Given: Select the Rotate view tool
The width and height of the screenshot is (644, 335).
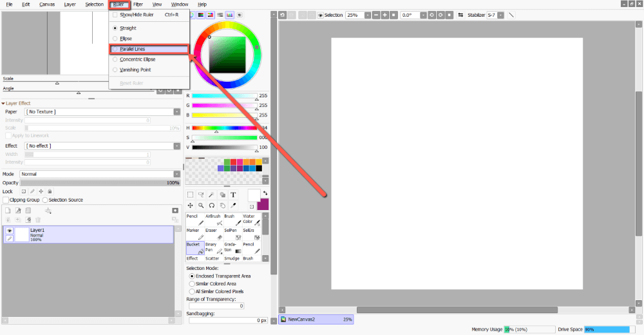Looking at the screenshot, I should pyautogui.click(x=211, y=205).
